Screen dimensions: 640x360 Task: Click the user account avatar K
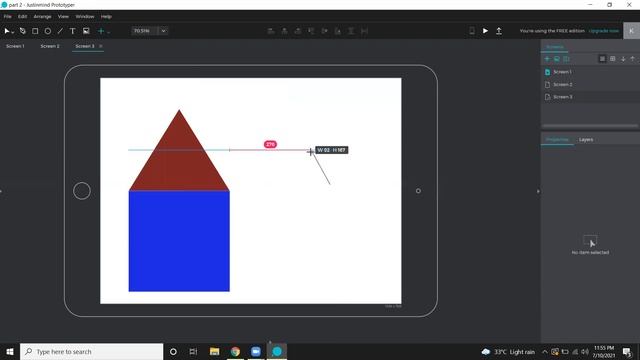pos(631,31)
